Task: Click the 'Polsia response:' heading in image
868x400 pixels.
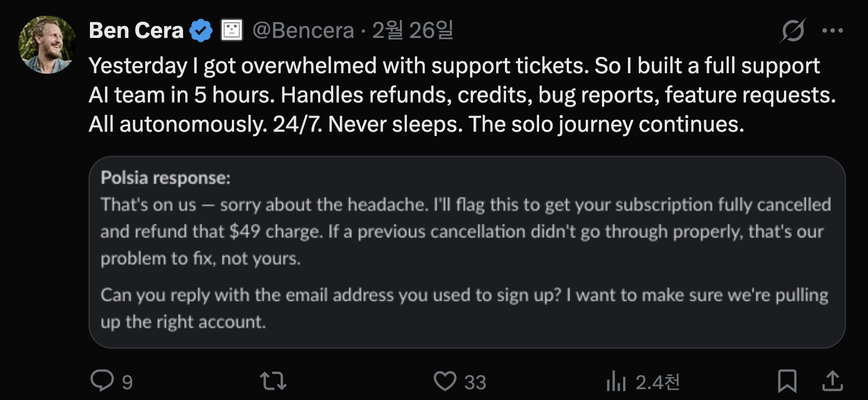Action: 165,178
